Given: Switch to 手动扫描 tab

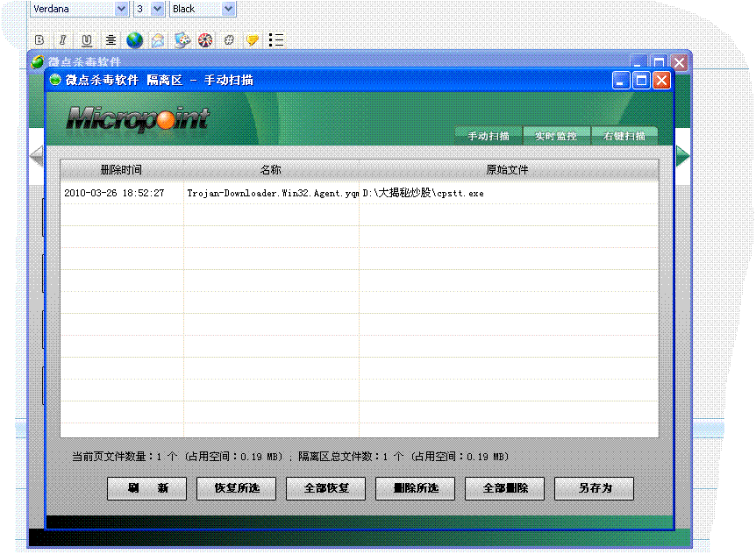Looking at the screenshot, I should pos(489,136).
